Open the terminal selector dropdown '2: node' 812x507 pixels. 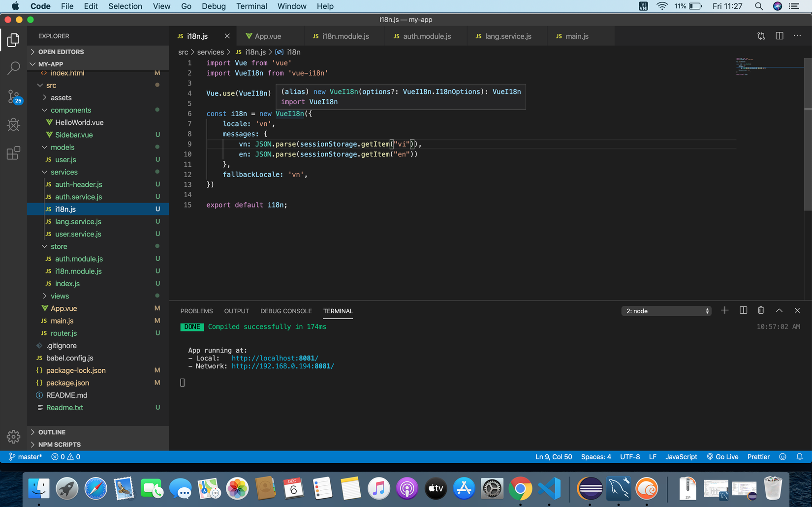coord(666,311)
